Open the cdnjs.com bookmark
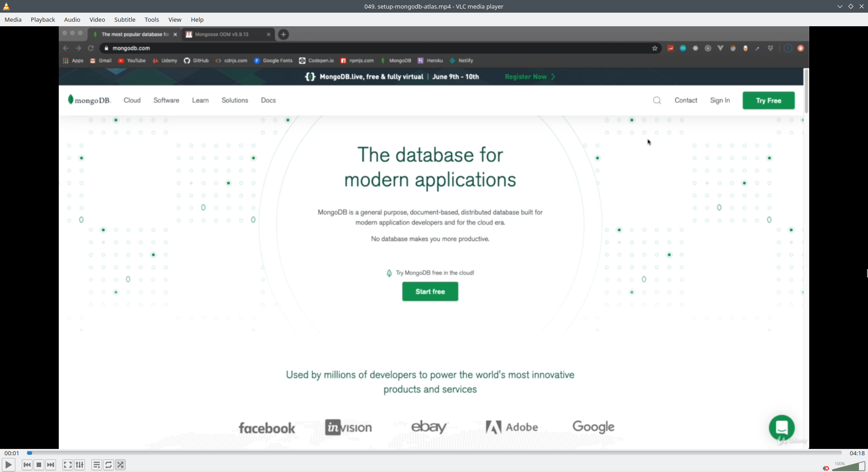 (231, 61)
